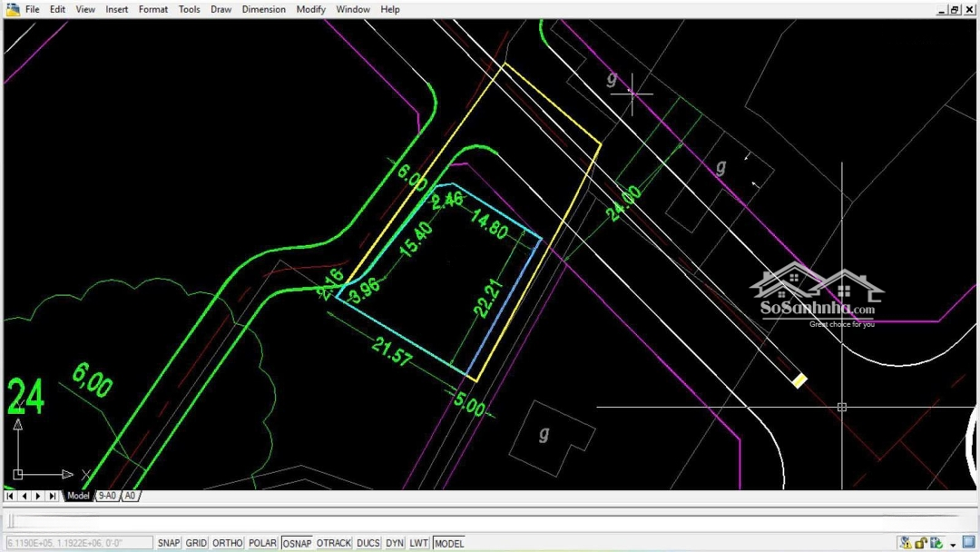This screenshot has height=552, width=980.
Task: Switch to the 9-A0 layout tab
Action: pos(107,496)
